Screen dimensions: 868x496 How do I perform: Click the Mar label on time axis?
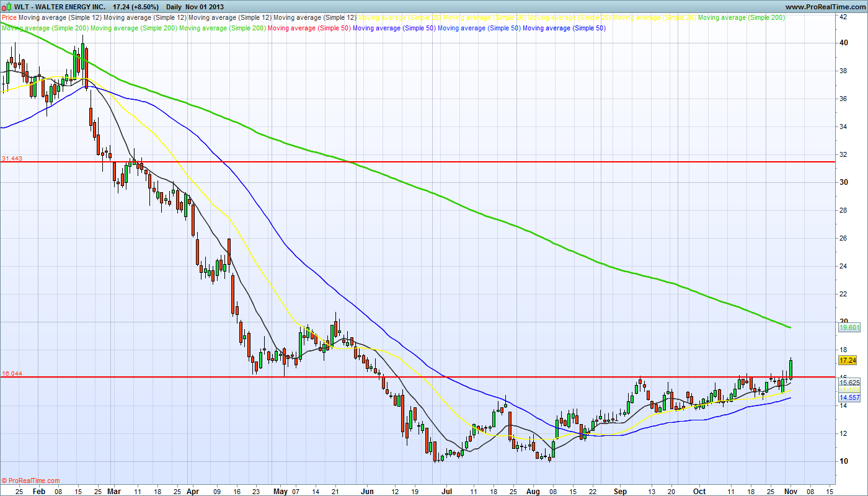(114, 492)
